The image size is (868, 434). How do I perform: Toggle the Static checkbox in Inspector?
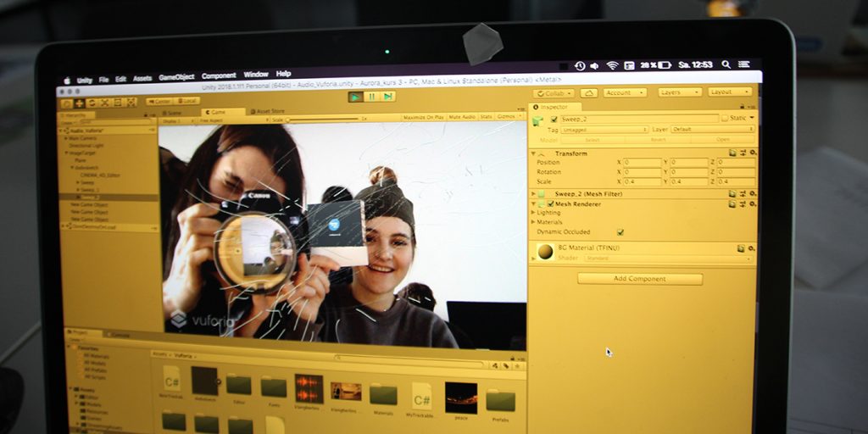(724, 118)
